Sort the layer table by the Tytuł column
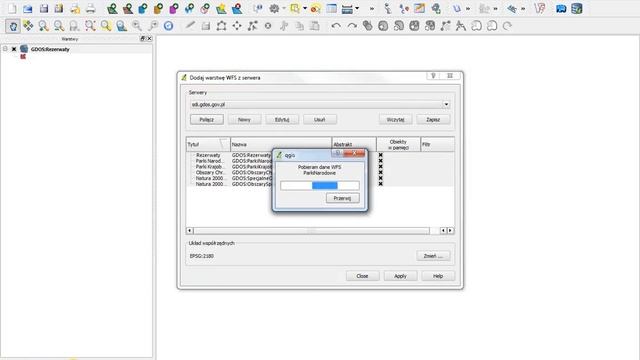640x360 pixels. click(208, 144)
